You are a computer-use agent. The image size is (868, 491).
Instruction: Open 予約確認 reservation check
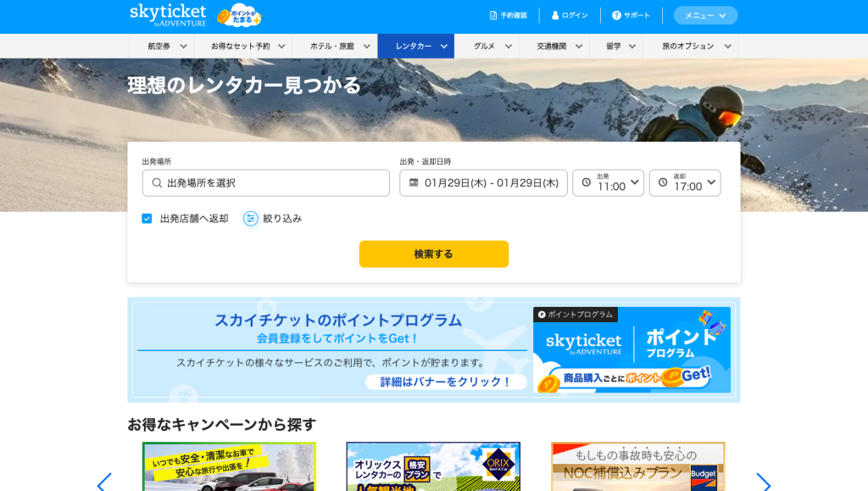[x=509, y=15]
